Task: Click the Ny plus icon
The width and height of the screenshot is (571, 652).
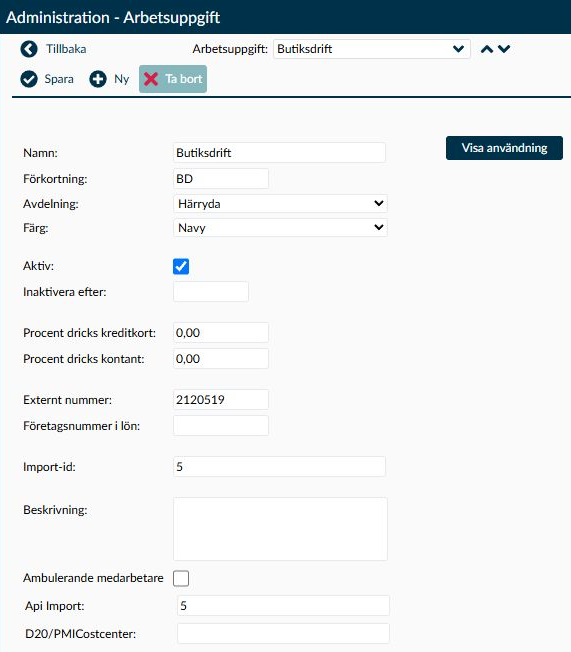Action: click(x=98, y=79)
